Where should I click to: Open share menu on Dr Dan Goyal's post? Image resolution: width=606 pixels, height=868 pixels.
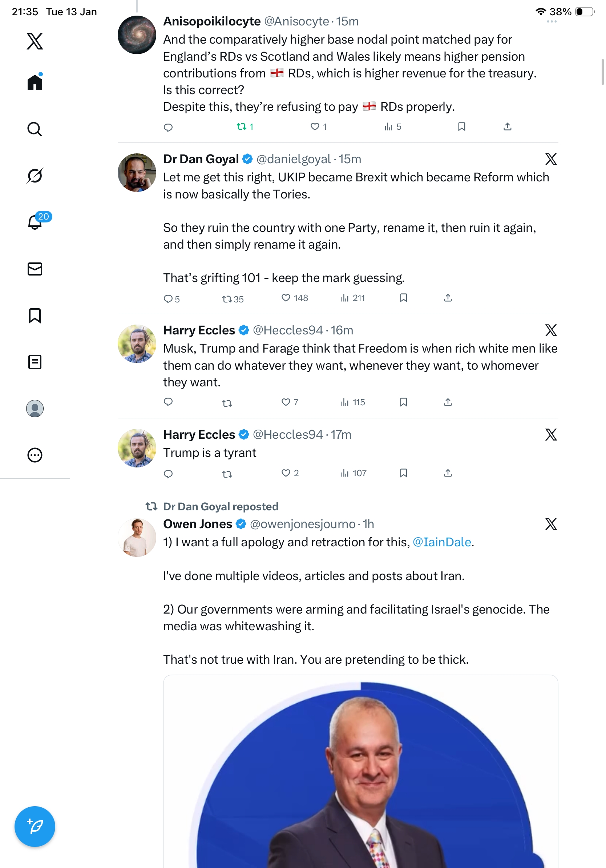click(x=448, y=298)
